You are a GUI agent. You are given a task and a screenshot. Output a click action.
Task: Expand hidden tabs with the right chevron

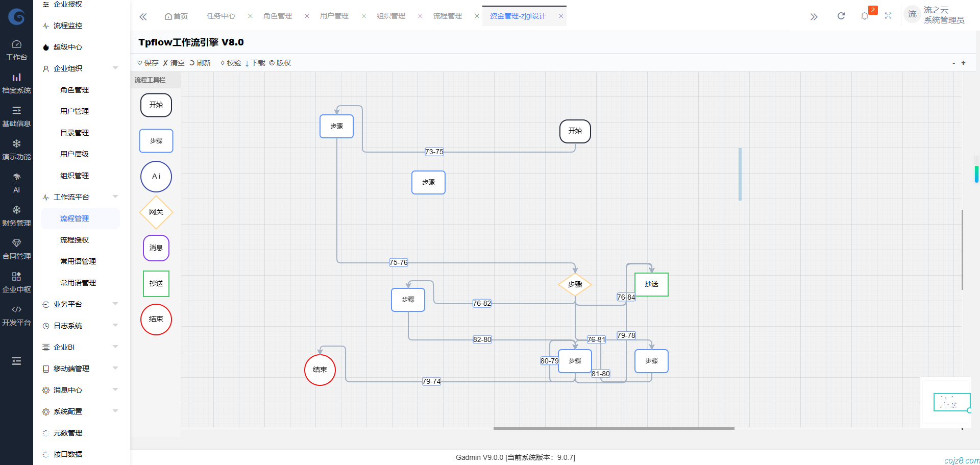pos(814,16)
